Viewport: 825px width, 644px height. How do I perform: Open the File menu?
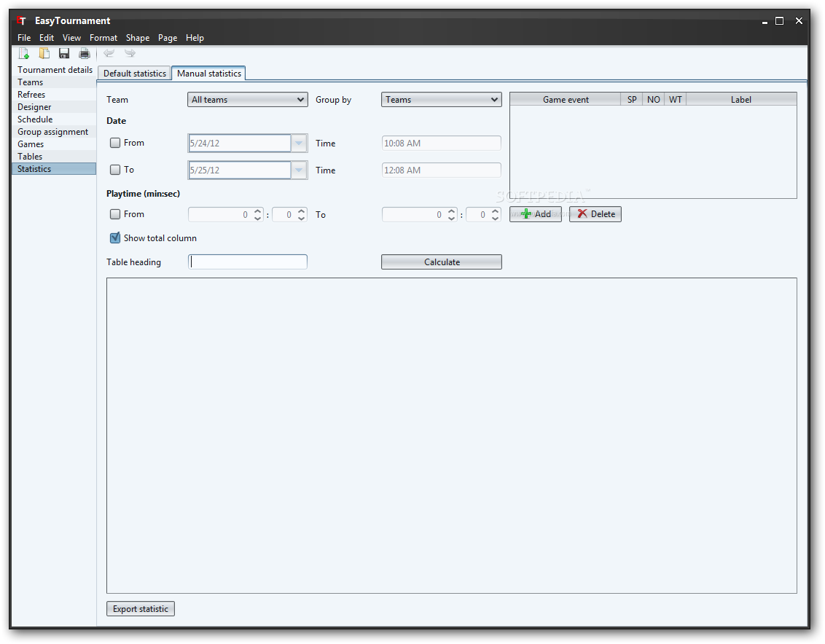point(24,38)
